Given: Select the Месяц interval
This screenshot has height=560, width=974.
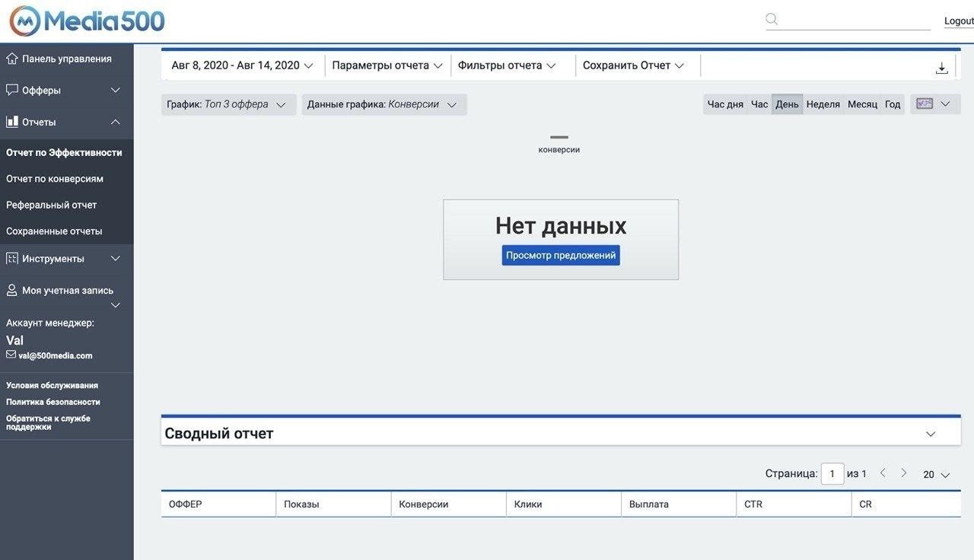Looking at the screenshot, I should (x=862, y=104).
